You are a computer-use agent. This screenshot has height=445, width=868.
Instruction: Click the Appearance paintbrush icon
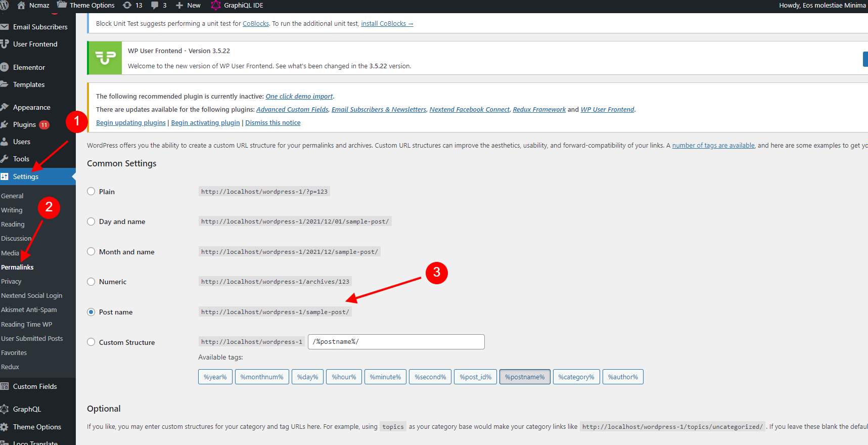5,107
